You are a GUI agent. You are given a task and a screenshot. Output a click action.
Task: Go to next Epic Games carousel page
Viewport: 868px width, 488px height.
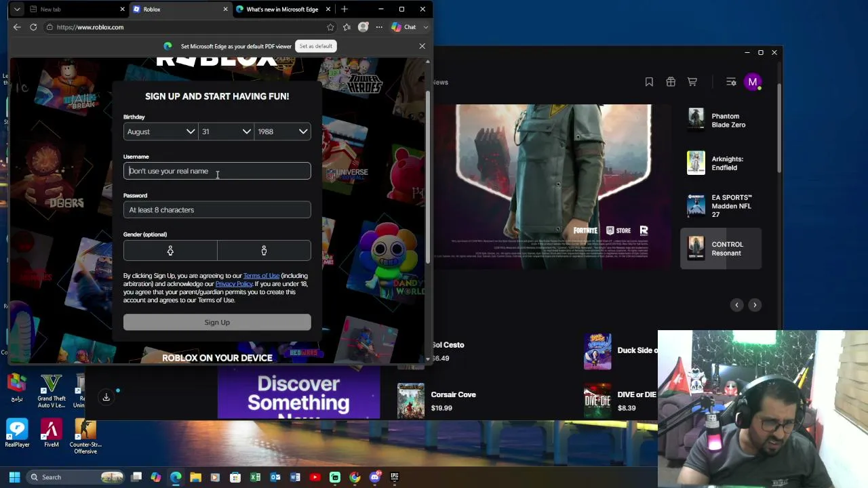coord(755,305)
